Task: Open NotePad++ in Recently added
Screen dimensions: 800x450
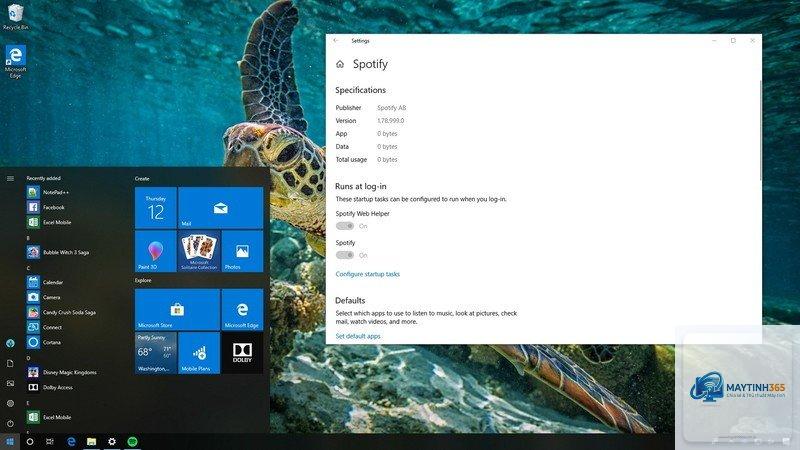Action: (x=48, y=192)
